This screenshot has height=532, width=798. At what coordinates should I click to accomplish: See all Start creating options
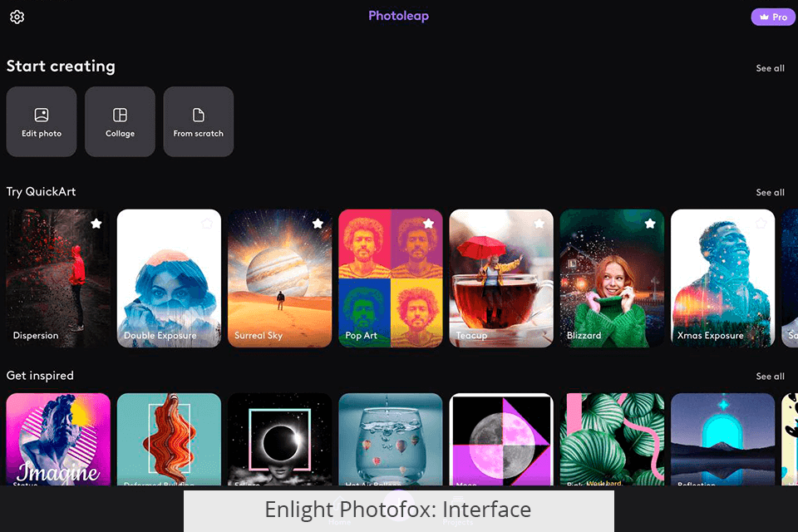pyautogui.click(x=770, y=68)
